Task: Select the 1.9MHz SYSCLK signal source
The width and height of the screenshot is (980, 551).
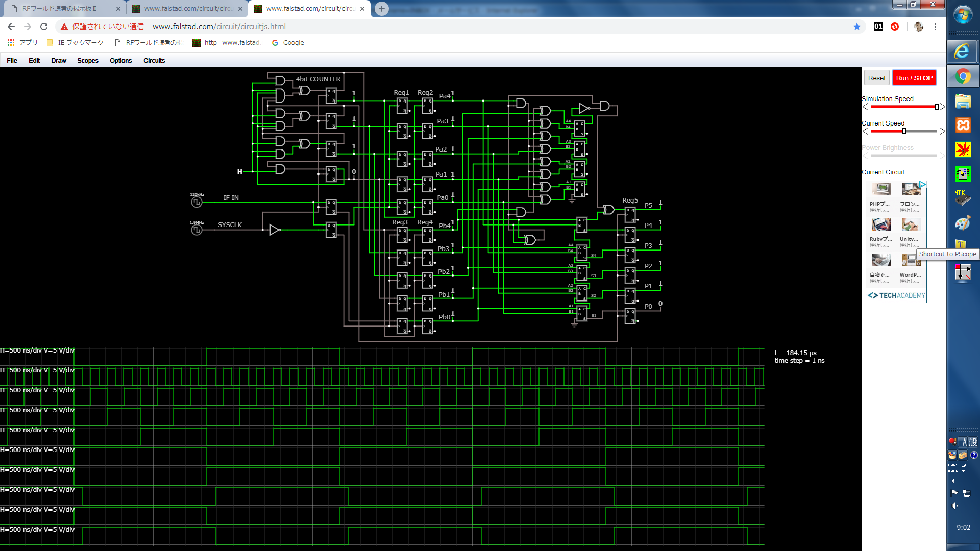Action: 197,230
